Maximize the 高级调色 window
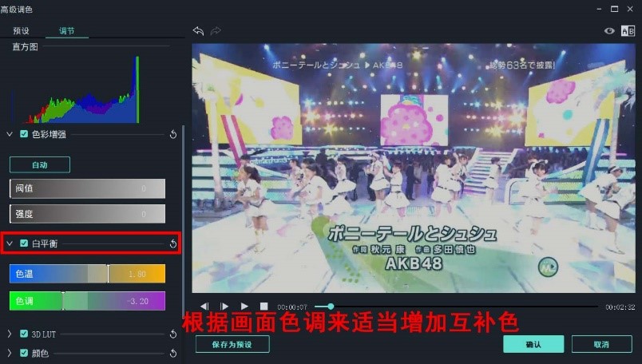Image resolution: width=642 pixels, height=364 pixels. coord(615,9)
